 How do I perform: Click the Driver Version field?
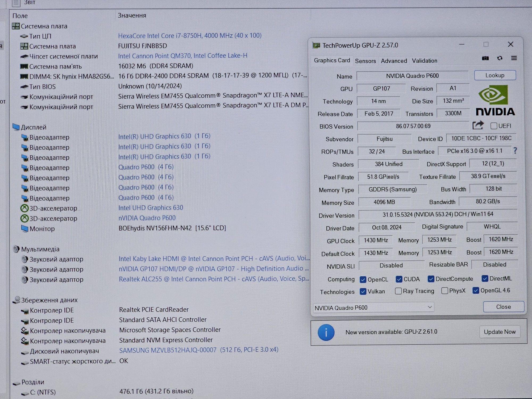[438, 214]
